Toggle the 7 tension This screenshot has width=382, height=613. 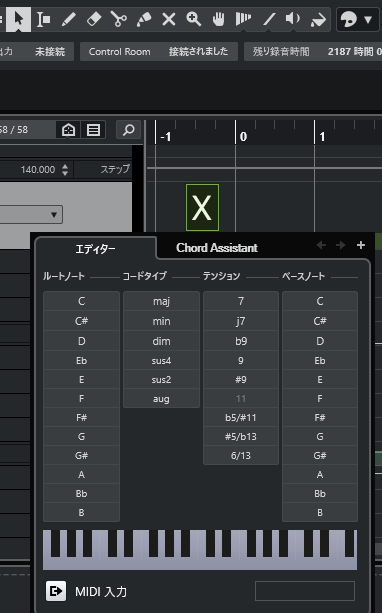[241, 301]
